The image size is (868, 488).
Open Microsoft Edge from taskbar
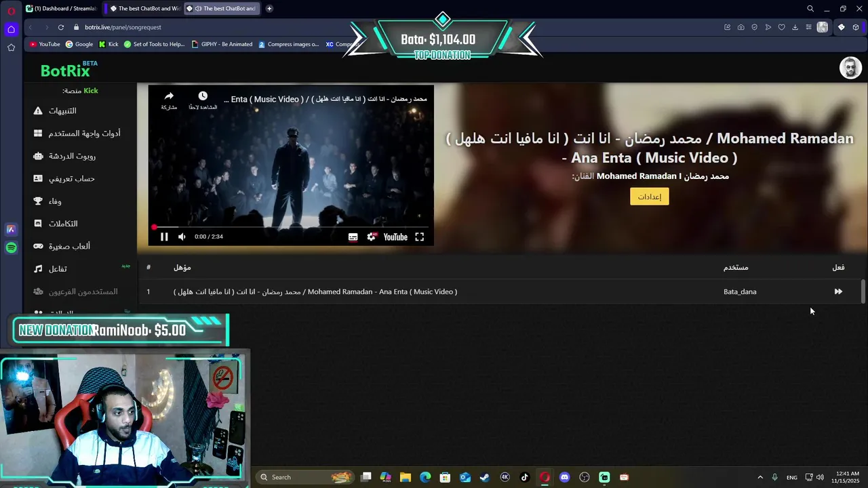425,477
